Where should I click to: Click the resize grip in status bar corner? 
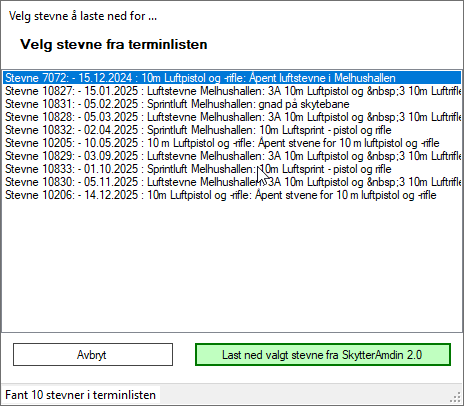tap(455, 398)
